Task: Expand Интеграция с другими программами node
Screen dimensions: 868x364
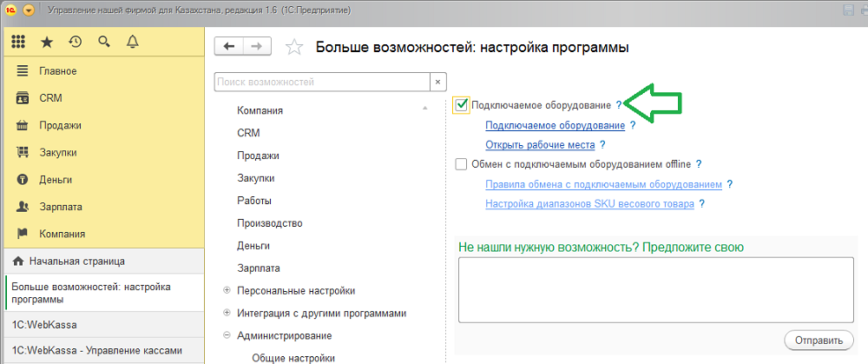Action: tap(227, 313)
